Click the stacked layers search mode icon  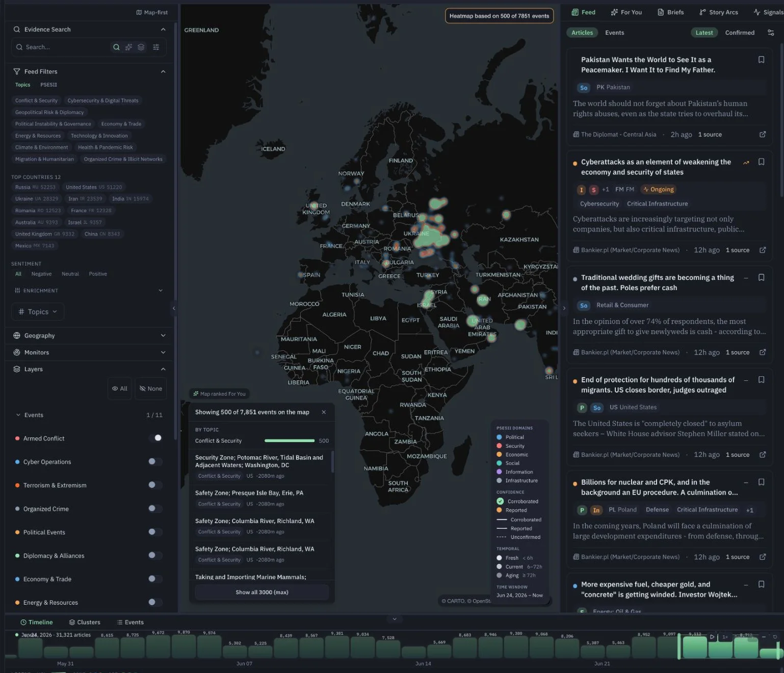[x=141, y=47]
